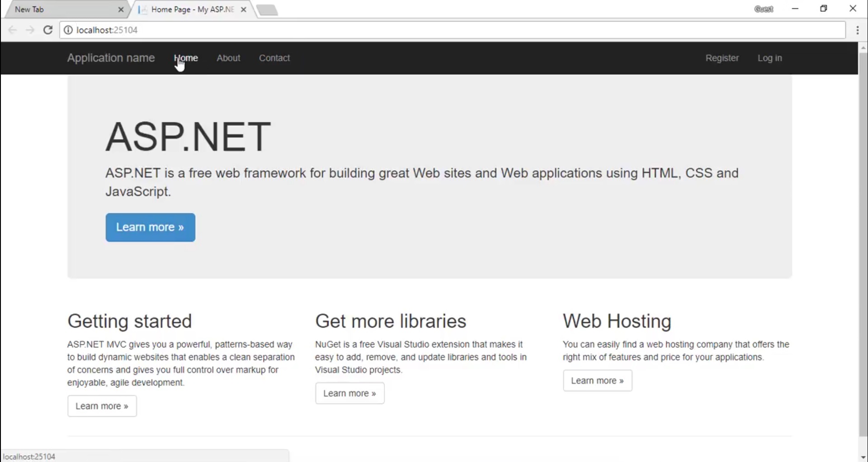Click the Register link

(x=722, y=58)
